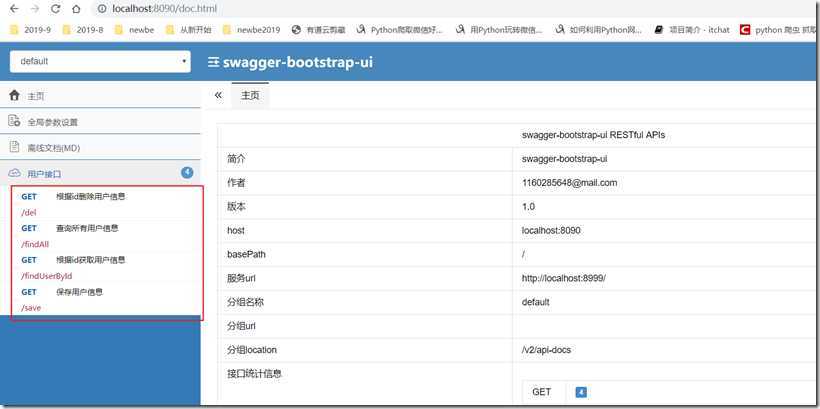Open the default group dropdown

coord(100,61)
